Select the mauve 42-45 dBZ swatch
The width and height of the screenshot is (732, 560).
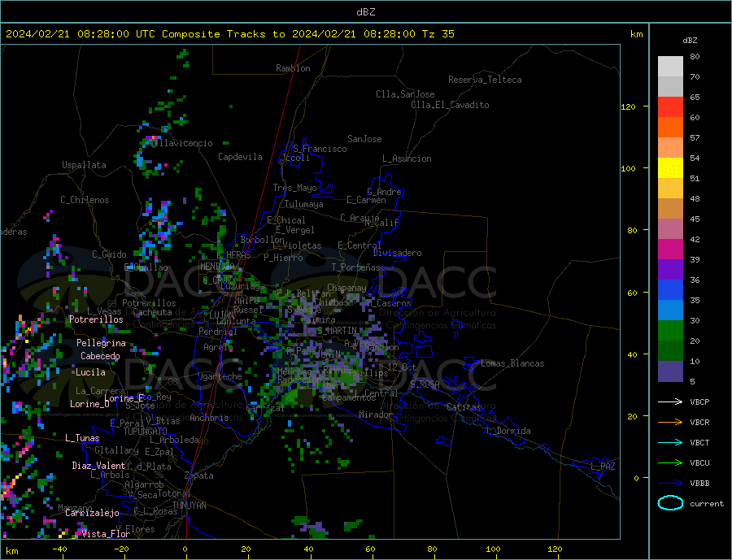pos(670,229)
